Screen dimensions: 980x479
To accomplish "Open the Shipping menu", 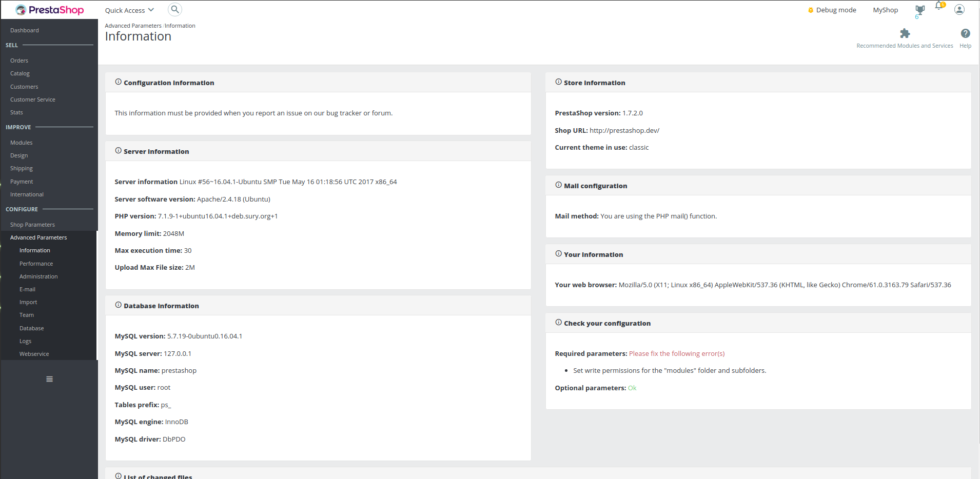I will (22, 168).
